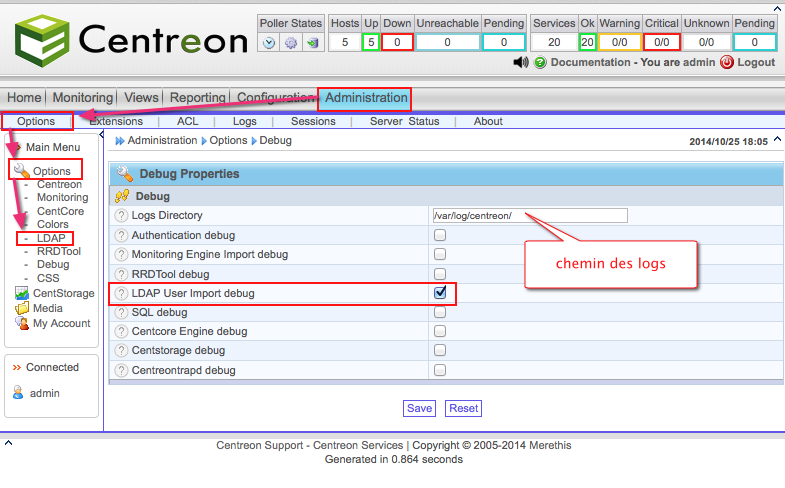Click help icon beside SQL debug
This screenshot has height=488, width=785.
click(x=122, y=313)
